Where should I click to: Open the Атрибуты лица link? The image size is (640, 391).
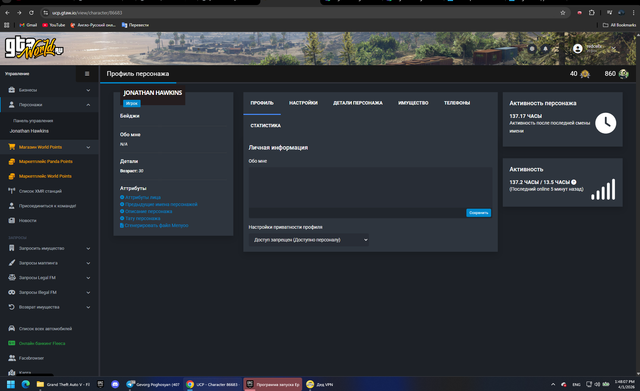pyautogui.click(x=142, y=197)
